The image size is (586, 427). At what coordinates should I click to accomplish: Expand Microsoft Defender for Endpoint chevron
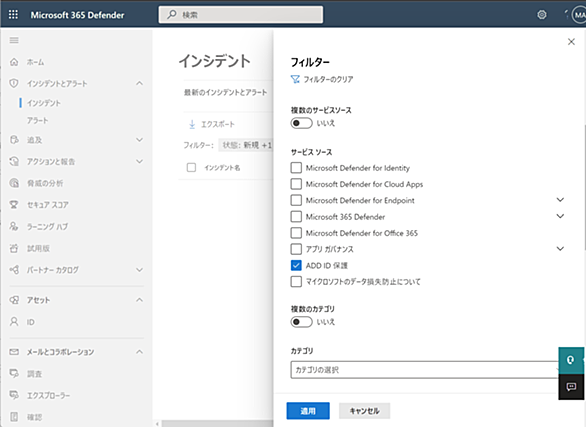(560, 200)
